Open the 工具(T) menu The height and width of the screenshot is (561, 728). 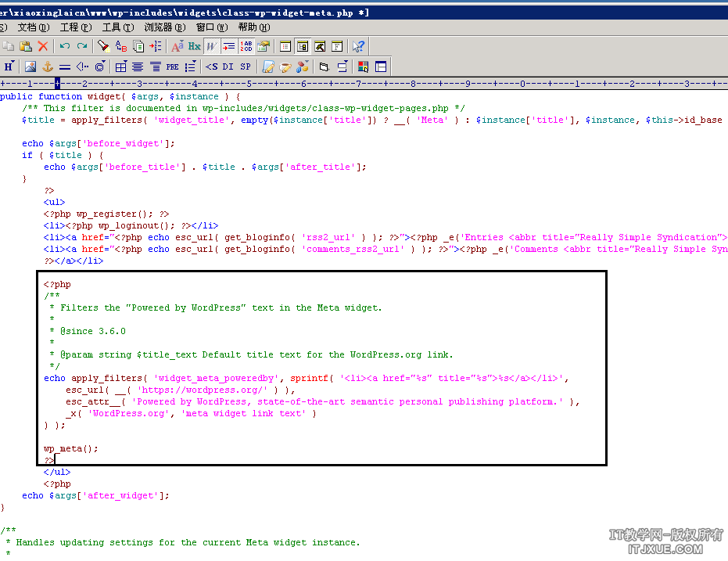coord(117,27)
